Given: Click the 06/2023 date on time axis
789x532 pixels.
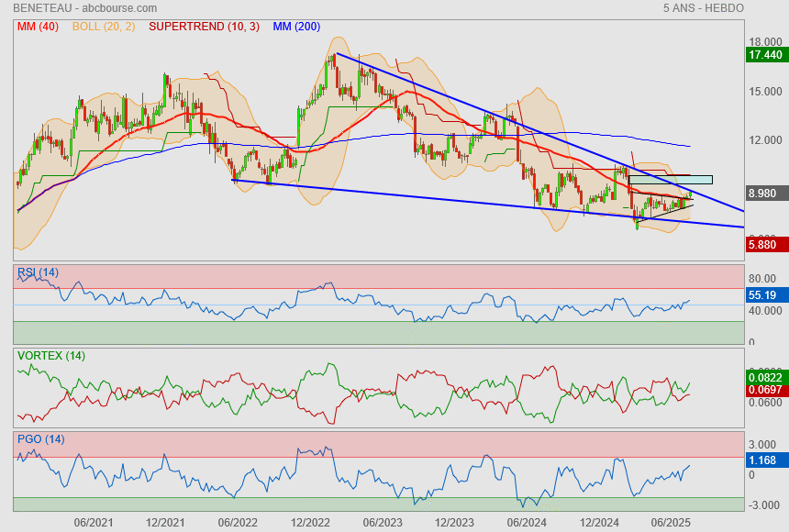Looking at the screenshot, I should (383, 522).
